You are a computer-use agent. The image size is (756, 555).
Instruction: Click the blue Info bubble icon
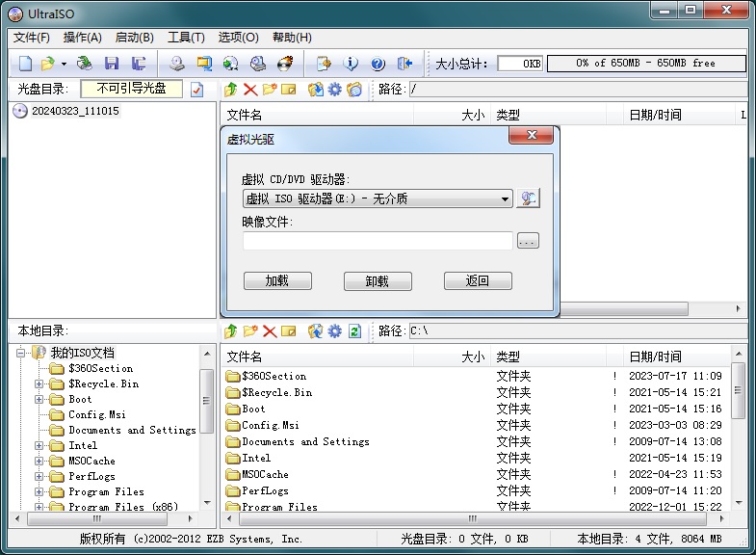point(351,64)
